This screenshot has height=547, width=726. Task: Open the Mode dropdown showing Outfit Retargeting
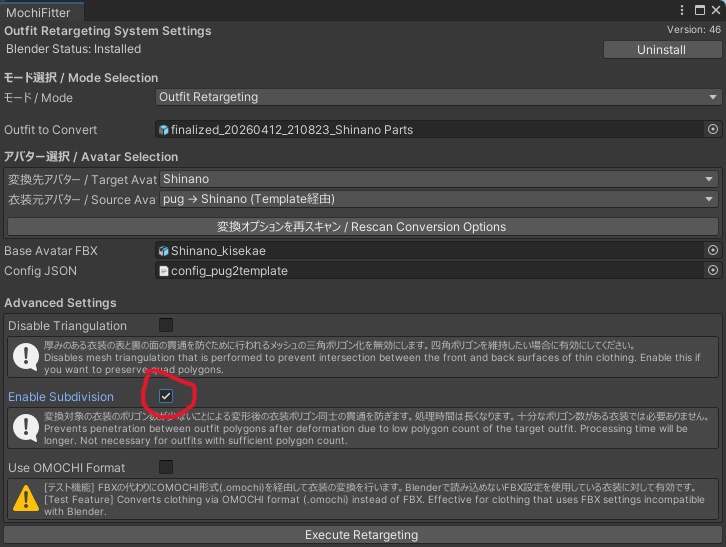438,97
